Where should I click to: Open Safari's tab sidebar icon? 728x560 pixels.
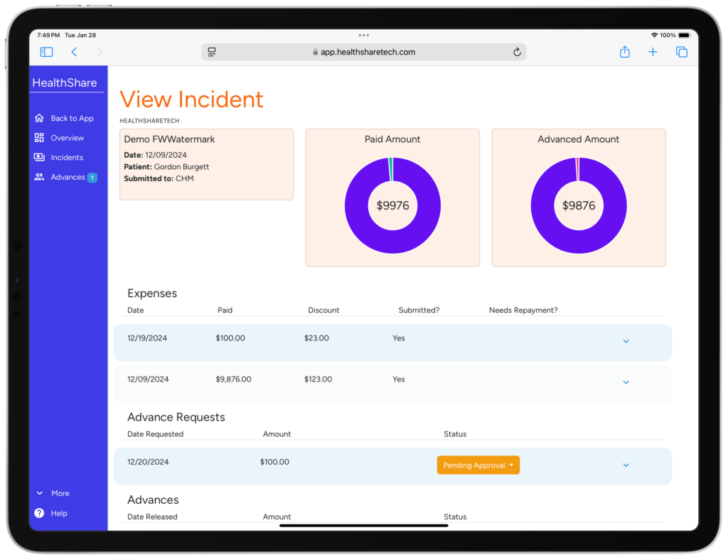point(45,51)
